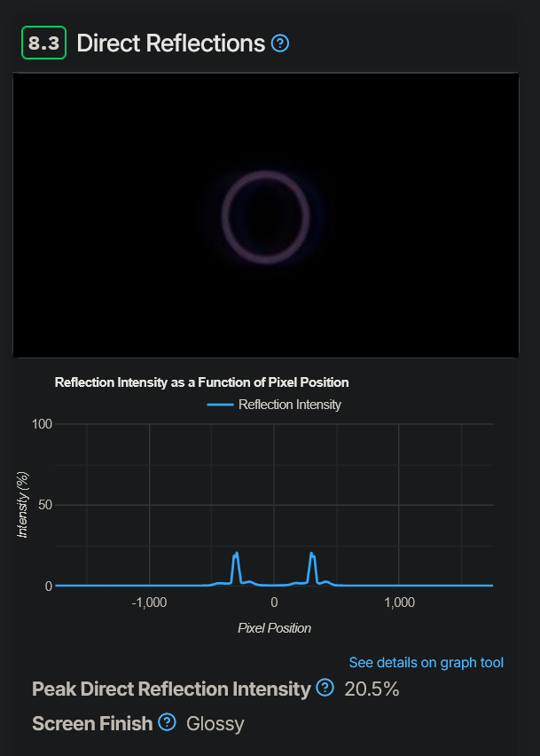540x756 pixels.
Task: Expand the 20.5% peak intensity reading
Action: [372, 689]
